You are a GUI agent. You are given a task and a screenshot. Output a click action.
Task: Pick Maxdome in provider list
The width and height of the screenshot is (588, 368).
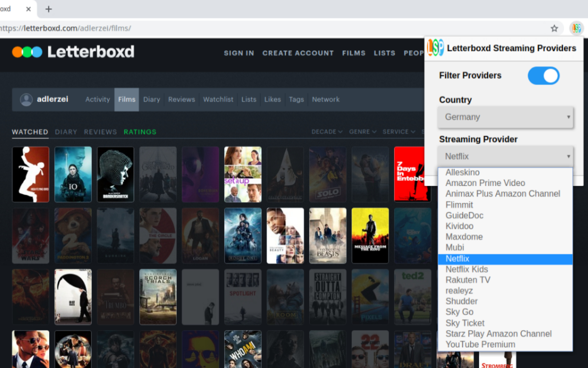(505, 237)
